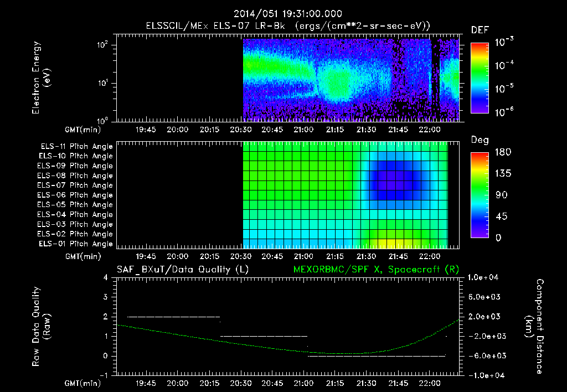Click the 2.0e+03 component distance tick

pos(484,317)
